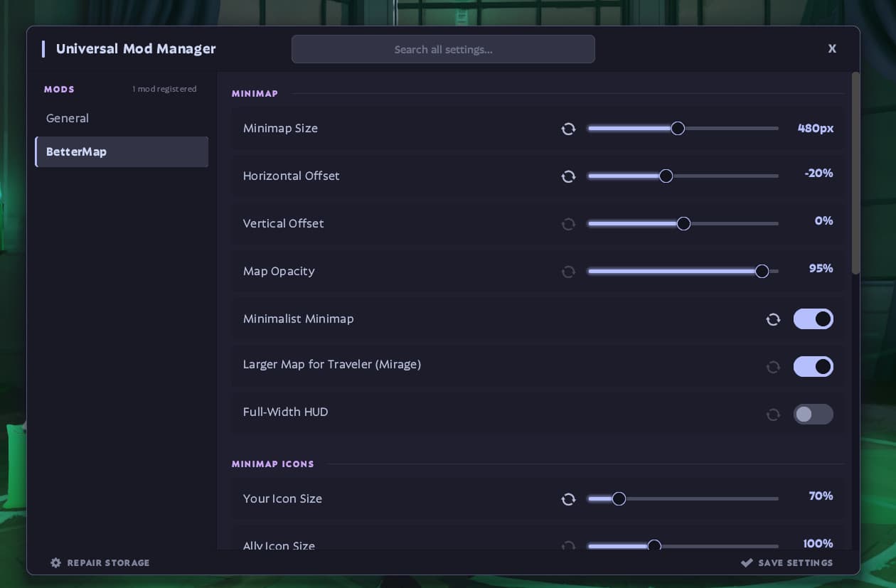Click the Repair Storage gear icon
896x588 pixels.
click(55, 562)
